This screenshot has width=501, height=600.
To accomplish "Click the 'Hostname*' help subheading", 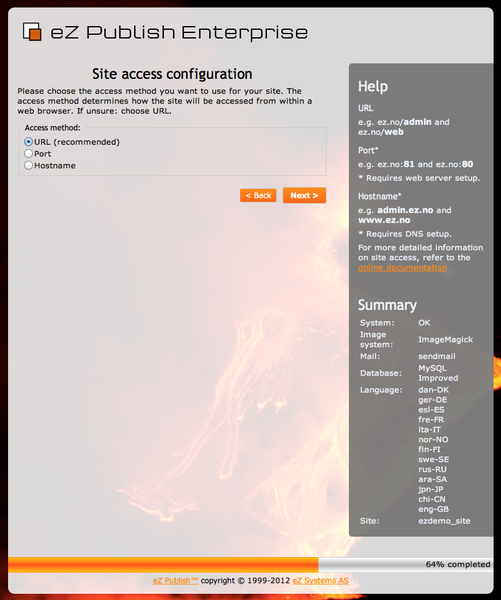I will (x=380, y=196).
